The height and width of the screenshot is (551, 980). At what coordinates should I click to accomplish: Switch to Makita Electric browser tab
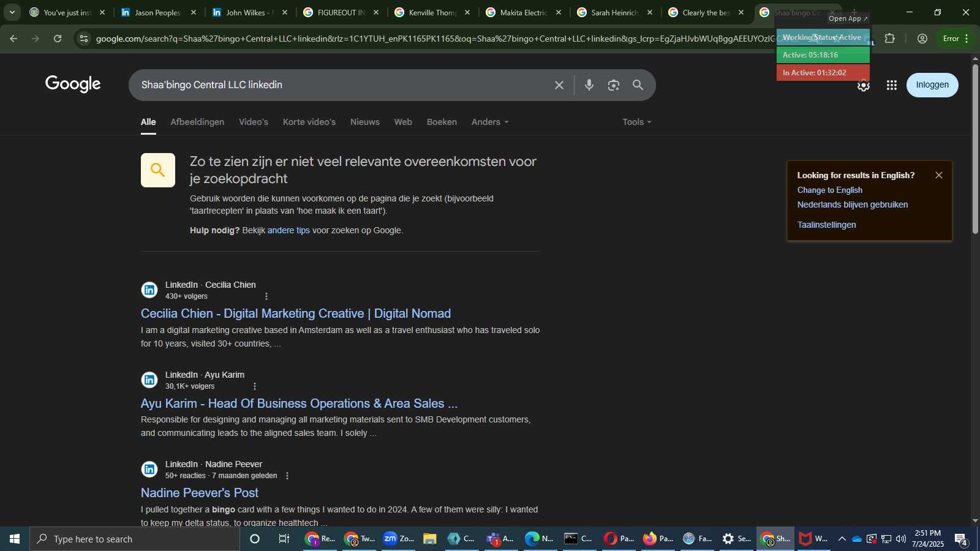524,12
